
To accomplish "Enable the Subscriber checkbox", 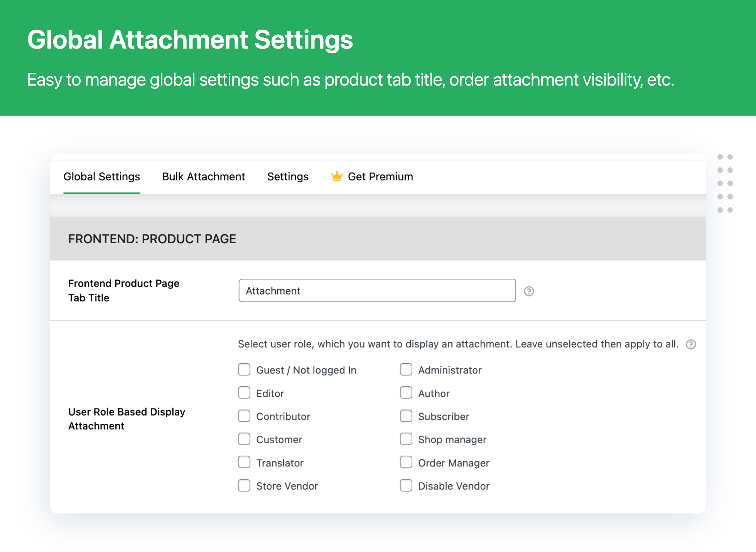I will tap(406, 416).
